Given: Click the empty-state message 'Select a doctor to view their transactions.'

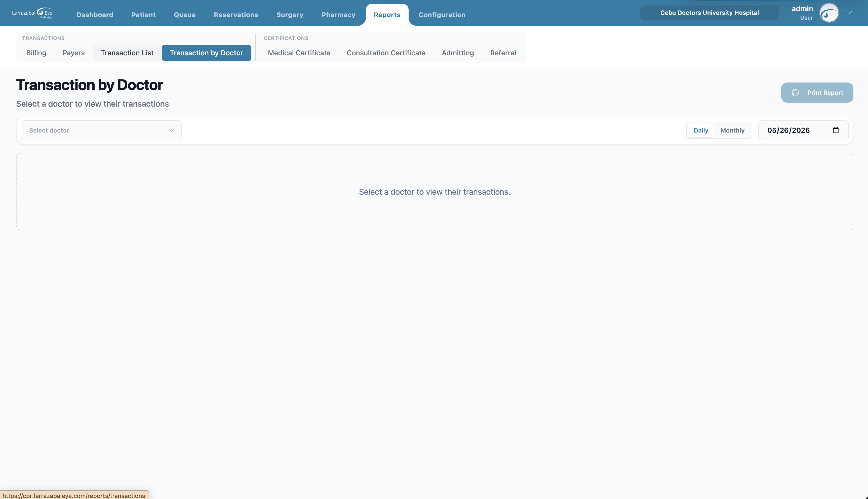Looking at the screenshot, I should (x=434, y=192).
